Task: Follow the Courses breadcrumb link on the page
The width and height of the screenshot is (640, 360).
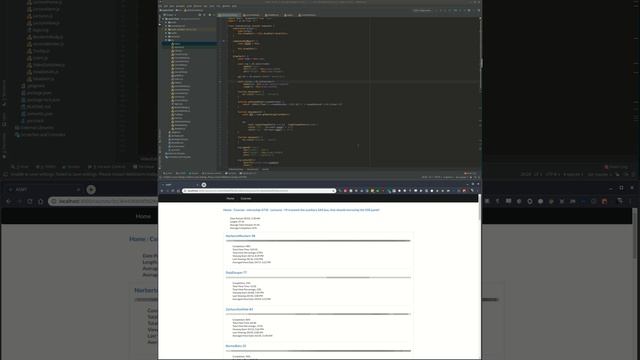Action: (x=239, y=210)
